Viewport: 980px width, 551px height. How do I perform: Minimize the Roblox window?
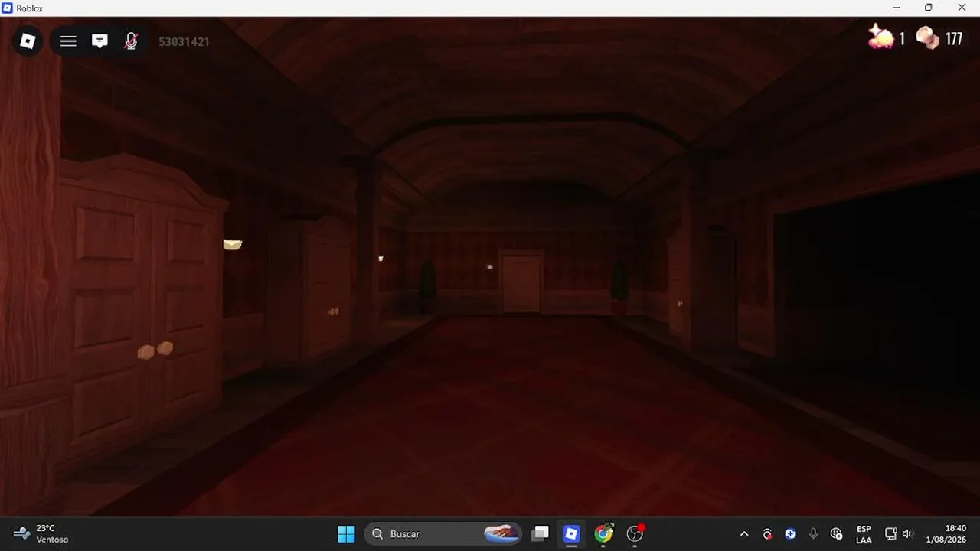coord(897,8)
